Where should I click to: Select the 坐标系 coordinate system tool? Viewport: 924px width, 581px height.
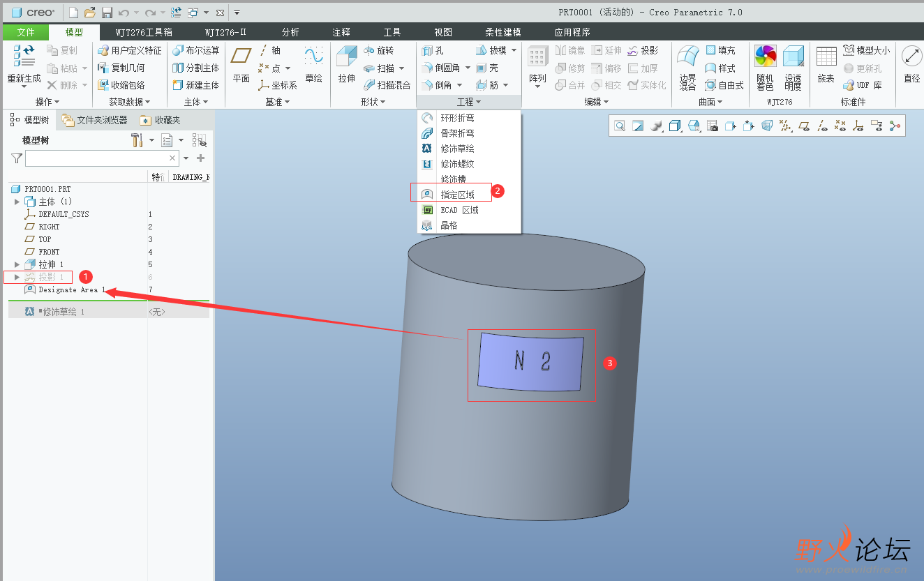click(x=278, y=85)
